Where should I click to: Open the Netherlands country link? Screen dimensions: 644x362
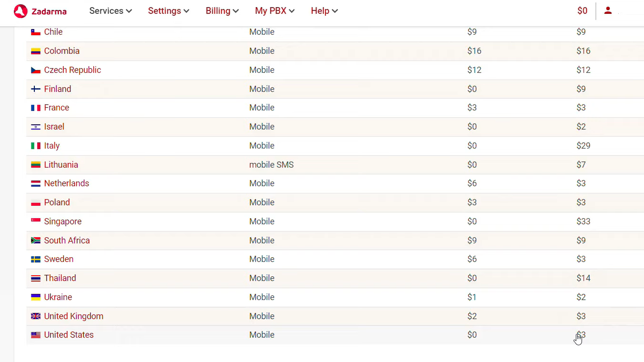66,183
